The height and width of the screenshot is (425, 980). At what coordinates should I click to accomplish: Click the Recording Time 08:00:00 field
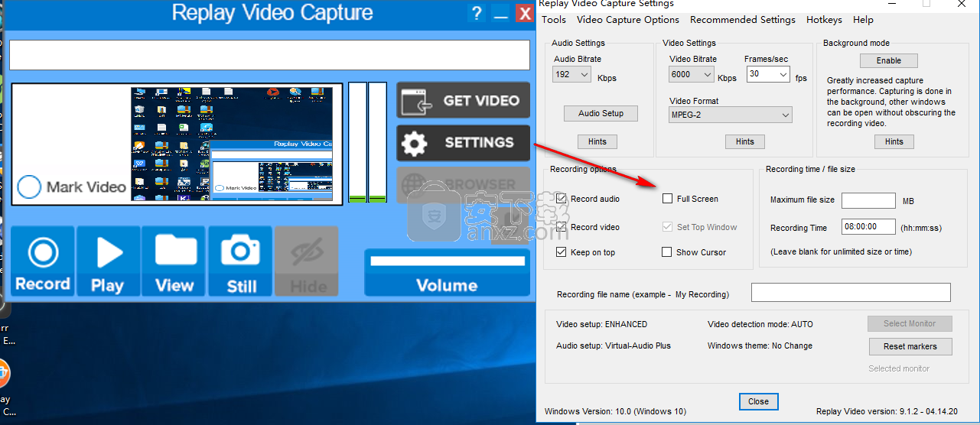point(868,227)
